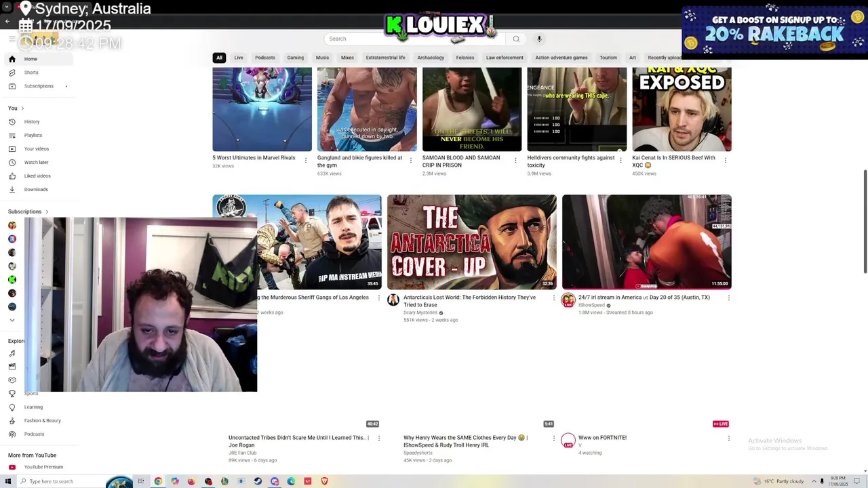Open options for Kai Cenat video

pos(726,161)
